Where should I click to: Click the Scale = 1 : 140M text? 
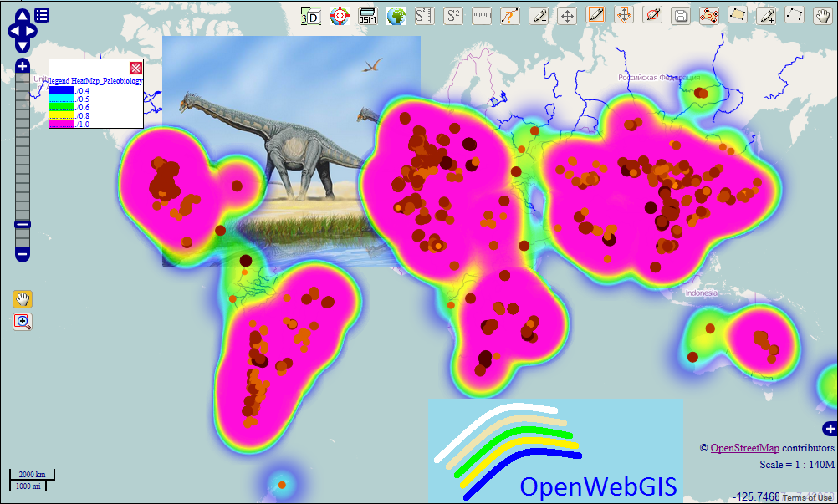click(797, 465)
